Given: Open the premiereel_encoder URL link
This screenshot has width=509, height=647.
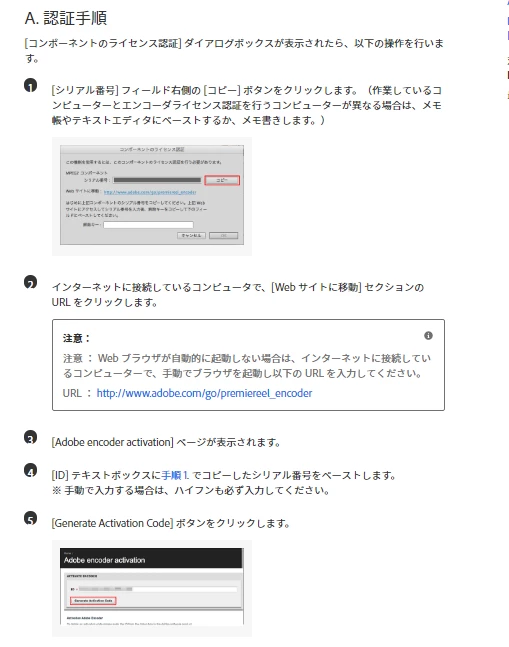Looking at the screenshot, I should 204,393.
